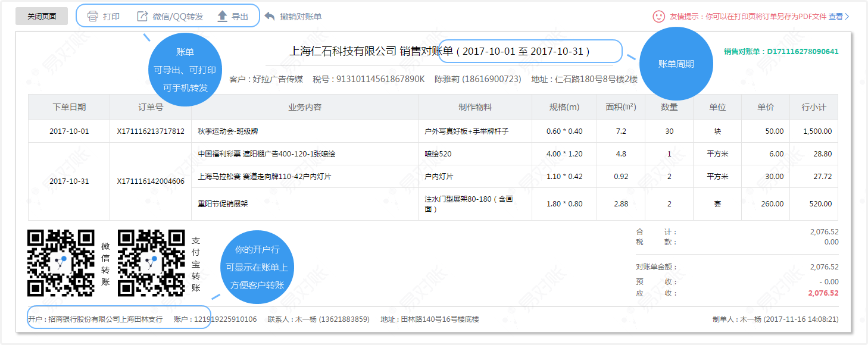Click 中国福利彩票 遮阳棚广告 row content
This screenshot has height=345, width=868.
[x=267, y=154]
